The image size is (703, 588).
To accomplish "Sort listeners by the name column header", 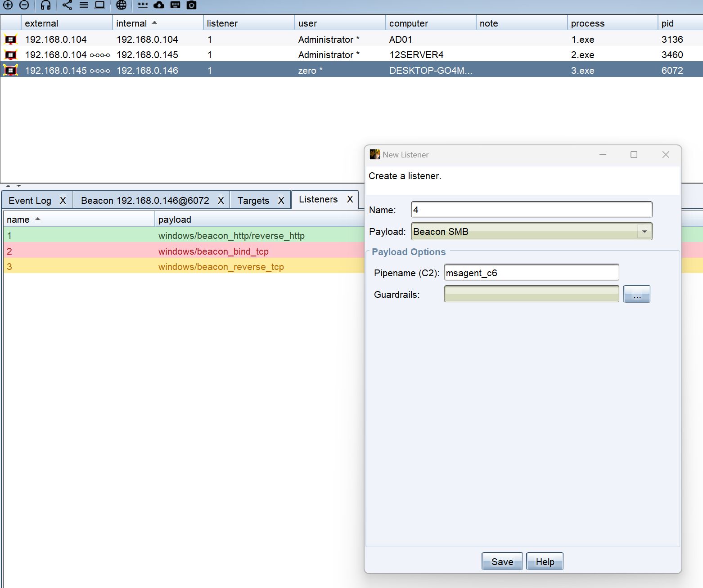I will tap(18, 220).
